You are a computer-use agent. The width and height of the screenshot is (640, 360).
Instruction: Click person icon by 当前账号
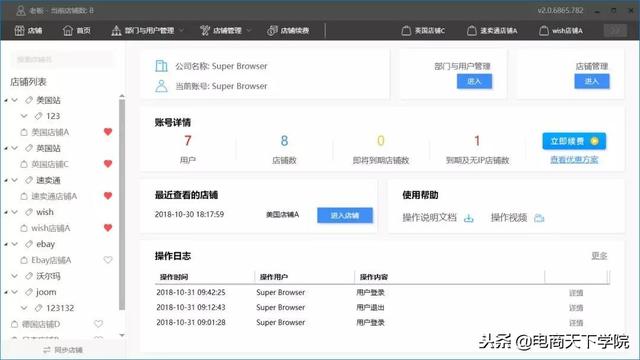point(161,86)
